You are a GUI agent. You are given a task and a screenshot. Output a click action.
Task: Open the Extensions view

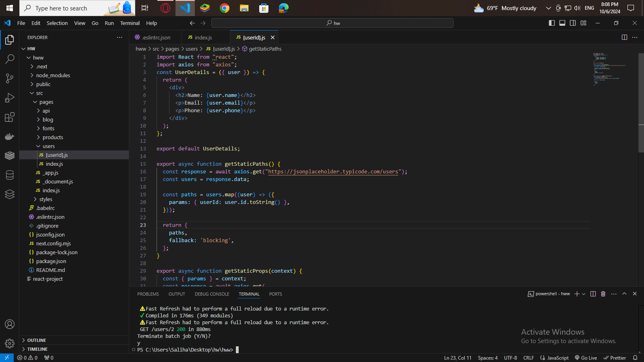tap(10, 117)
